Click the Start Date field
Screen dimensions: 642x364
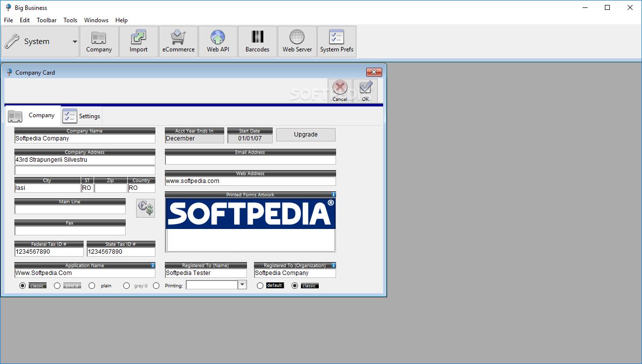tap(249, 138)
